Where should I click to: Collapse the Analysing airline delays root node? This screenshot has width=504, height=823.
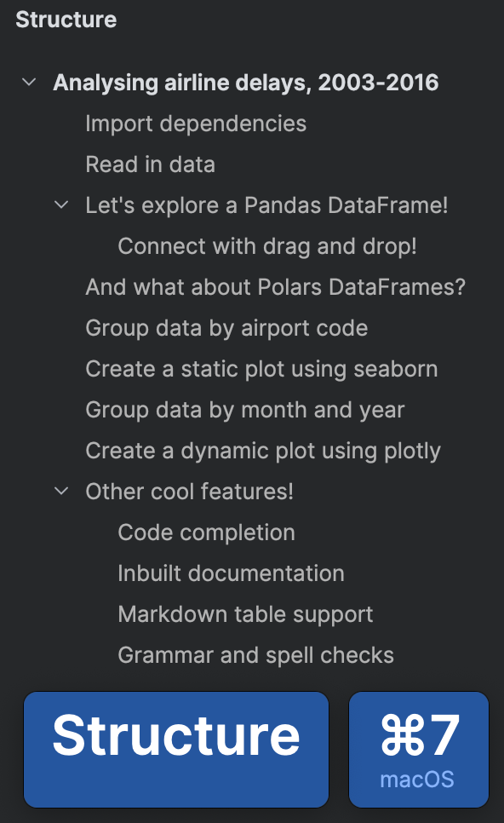point(29,83)
